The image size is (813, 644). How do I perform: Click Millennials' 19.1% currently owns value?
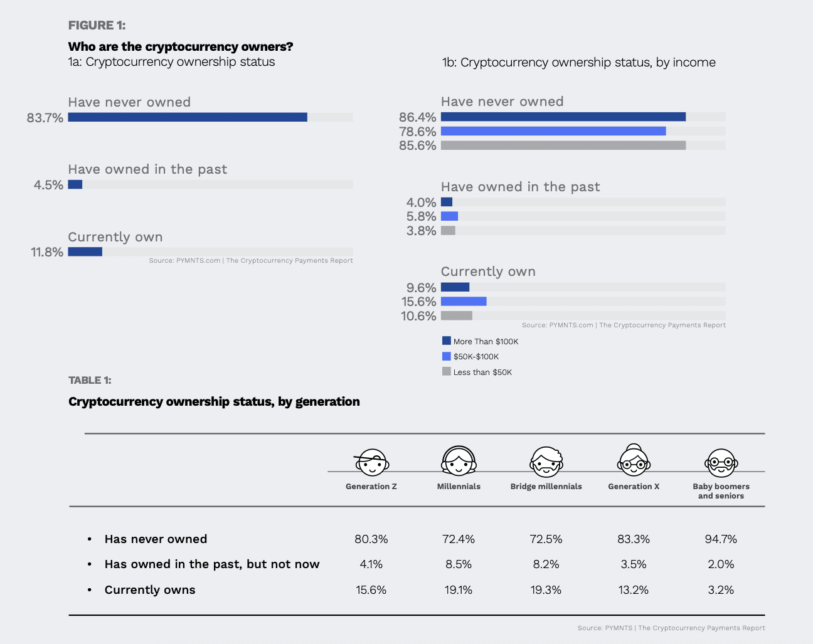tap(459, 589)
